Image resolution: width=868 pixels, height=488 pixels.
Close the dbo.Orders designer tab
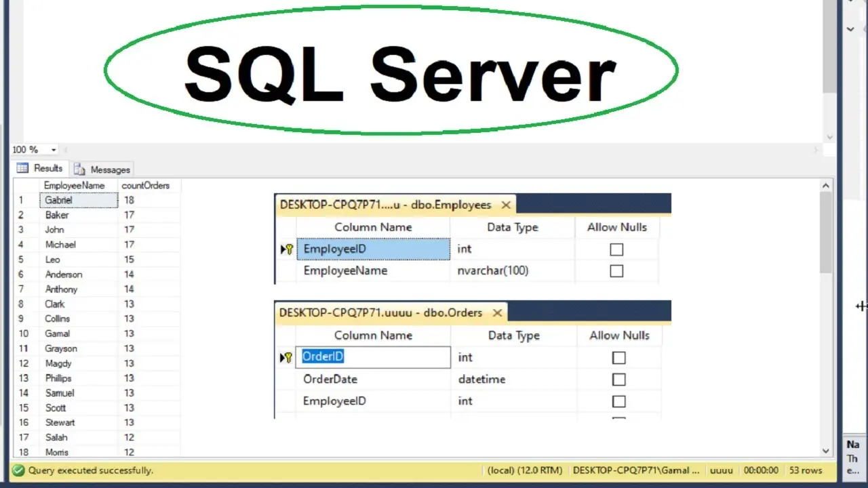click(498, 312)
